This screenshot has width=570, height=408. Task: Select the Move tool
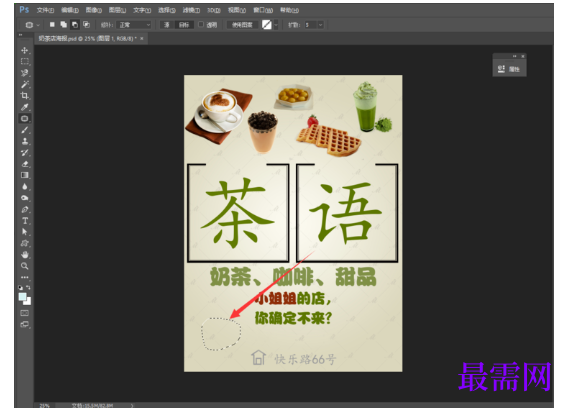coord(25,50)
